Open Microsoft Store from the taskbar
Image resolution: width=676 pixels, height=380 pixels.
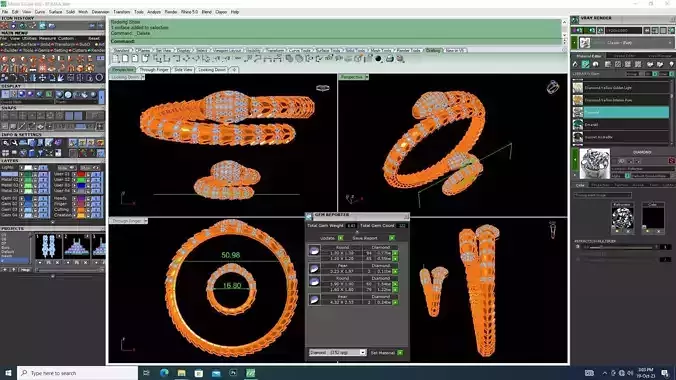(199, 373)
